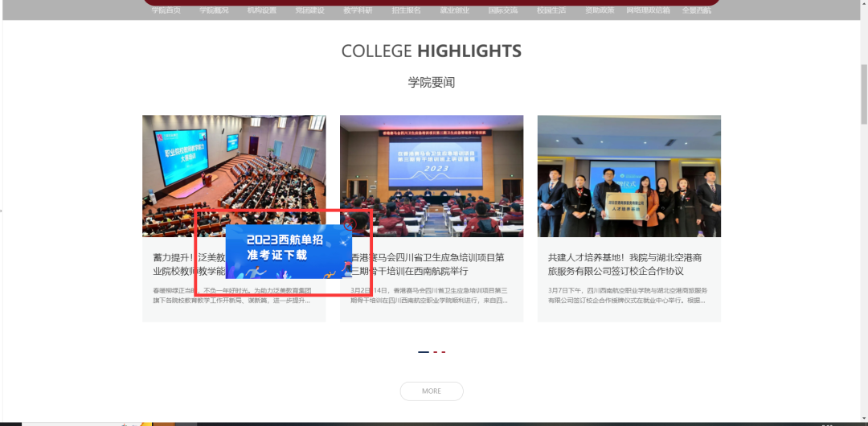Open the 资助政策 menu item
The height and width of the screenshot is (426, 868).
pos(600,10)
